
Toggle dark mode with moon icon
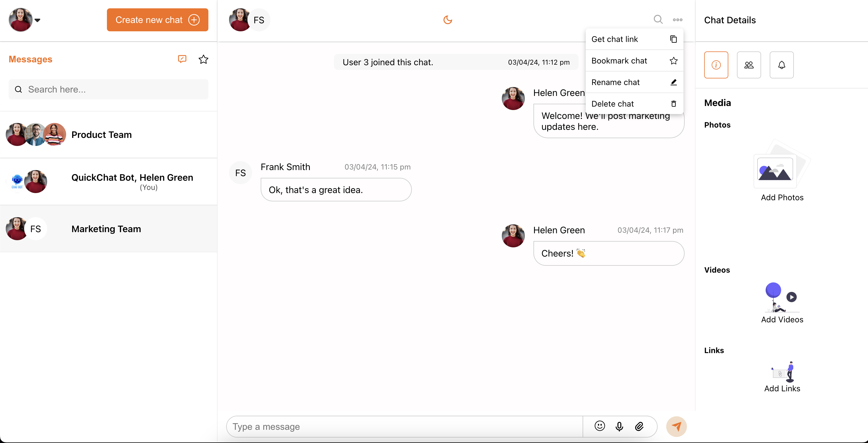[448, 20]
